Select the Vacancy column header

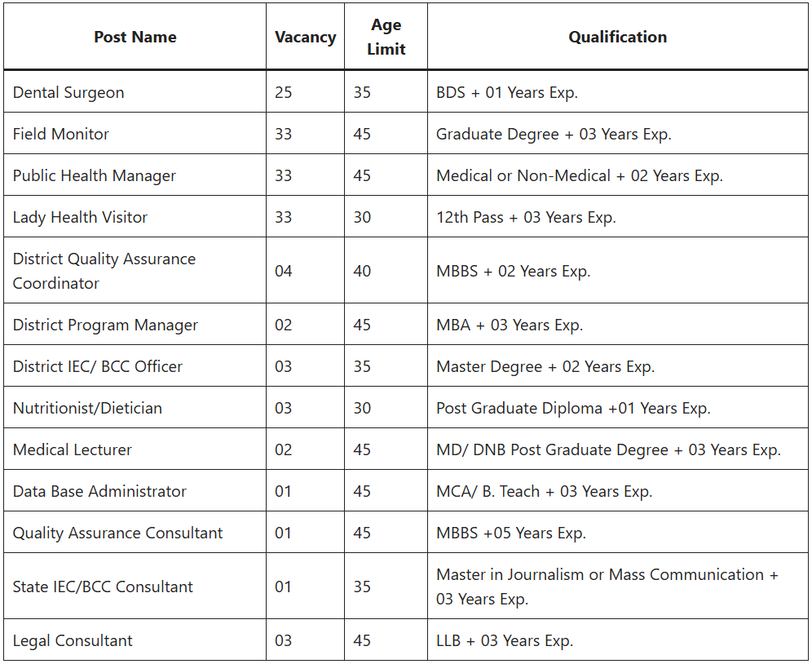(x=305, y=37)
